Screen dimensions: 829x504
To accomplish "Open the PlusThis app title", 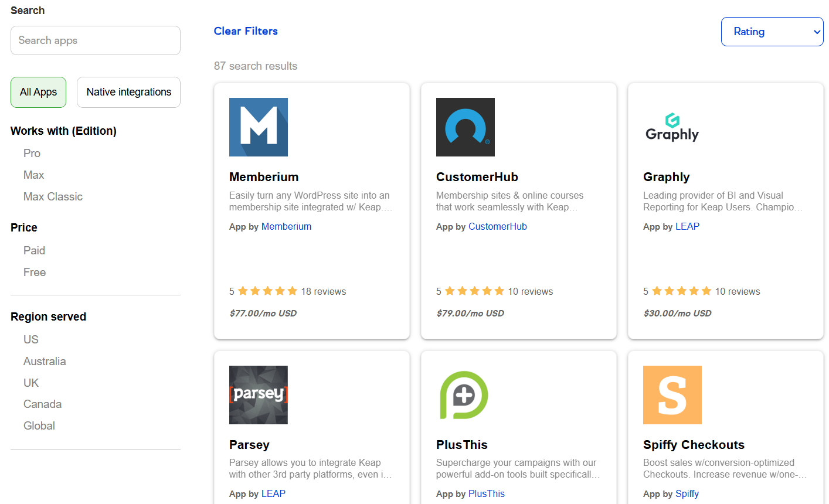I will (x=462, y=445).
